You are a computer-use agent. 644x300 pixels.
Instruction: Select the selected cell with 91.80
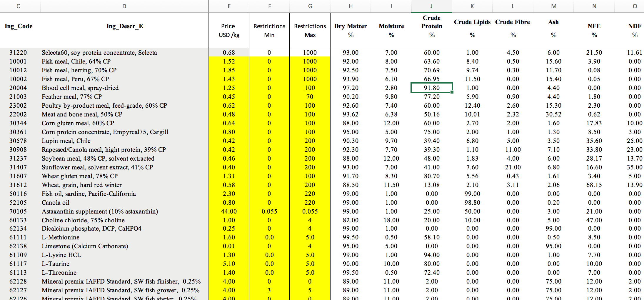click(432, 88)
